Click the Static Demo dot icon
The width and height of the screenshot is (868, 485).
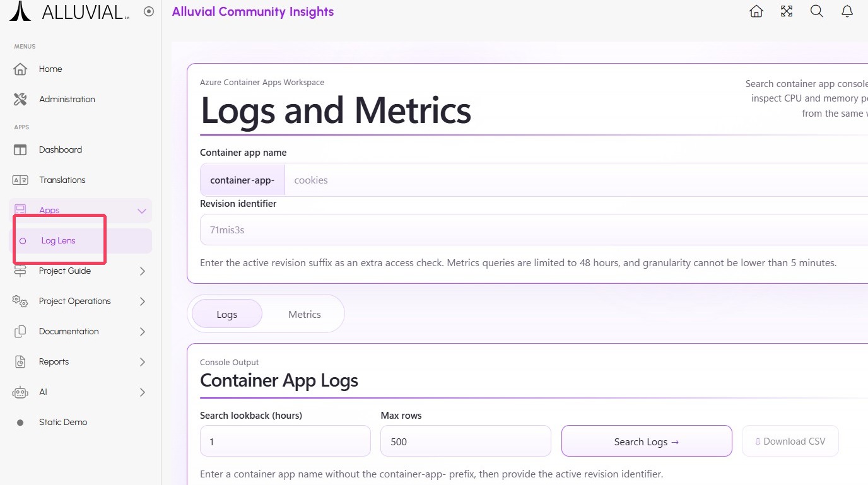(20, 423)
